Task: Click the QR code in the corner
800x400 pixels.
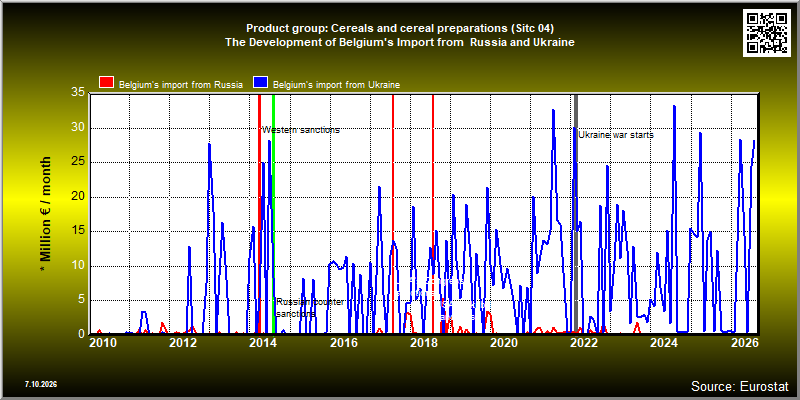Action: coord(766,32)
